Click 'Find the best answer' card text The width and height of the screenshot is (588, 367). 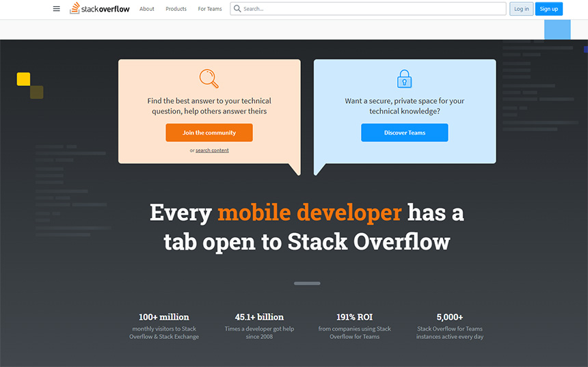pyautogui.click(x=209, y=106)
